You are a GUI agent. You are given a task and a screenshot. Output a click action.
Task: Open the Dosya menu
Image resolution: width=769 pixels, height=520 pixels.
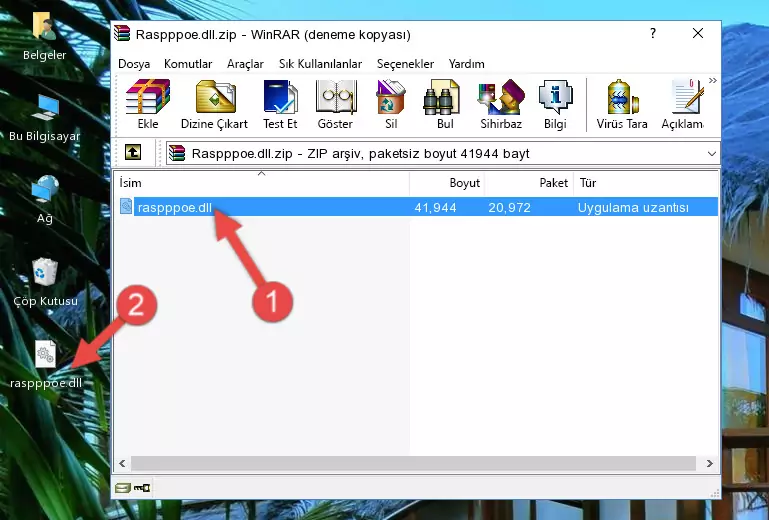point(134,64)
